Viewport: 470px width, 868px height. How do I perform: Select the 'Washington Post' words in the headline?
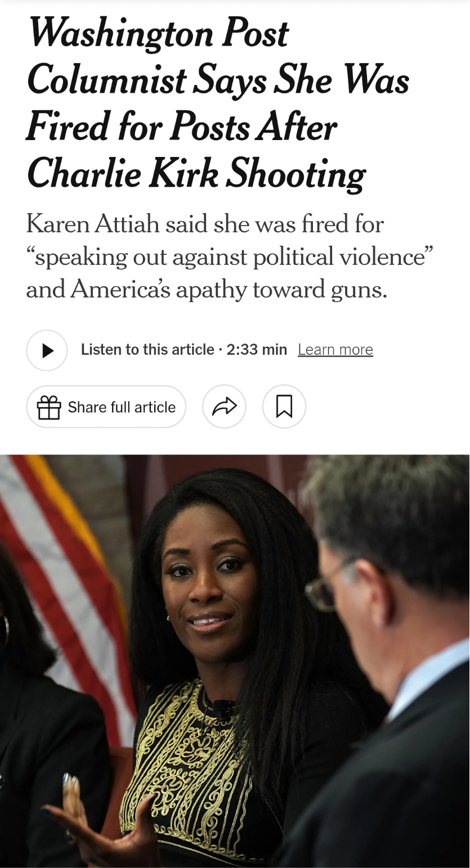tap(158, 34)
